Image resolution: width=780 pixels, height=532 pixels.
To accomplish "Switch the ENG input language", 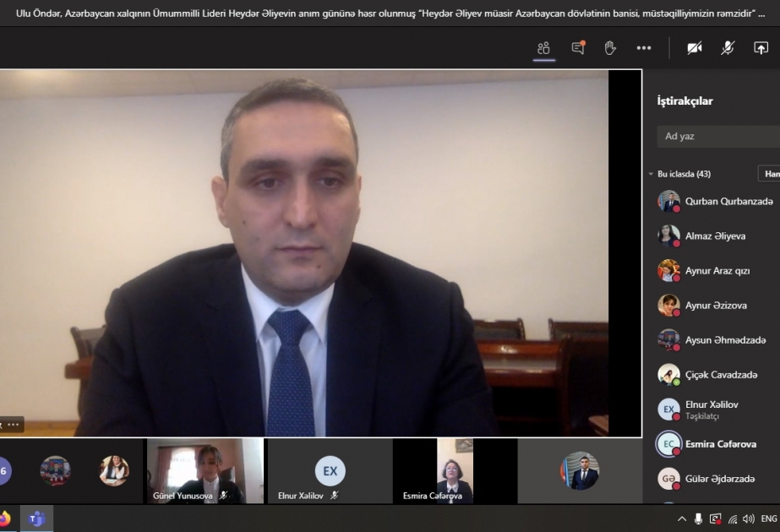I will tap(769, 519).
